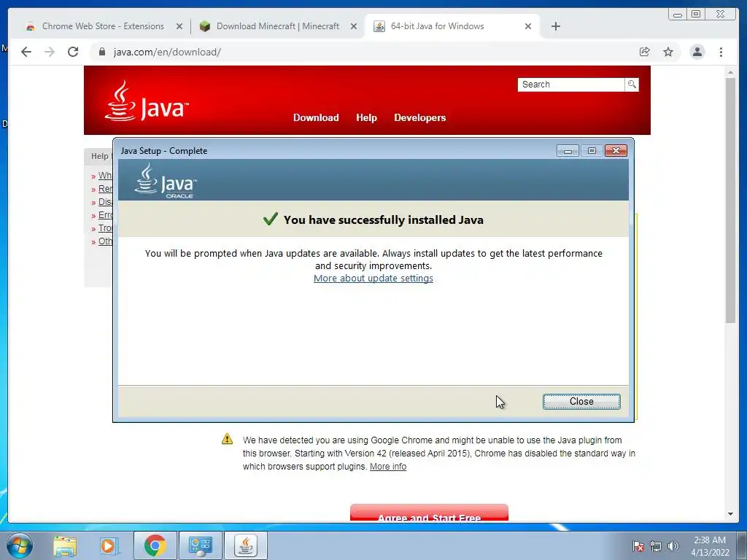Minimize the Java Setup dialog
Image resolution: width=747 pixels, height=560 pixels.
(x=568, y=151)
